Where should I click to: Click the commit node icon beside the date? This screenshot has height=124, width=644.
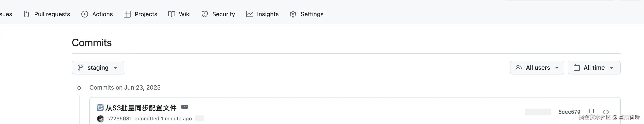point(79,88)
